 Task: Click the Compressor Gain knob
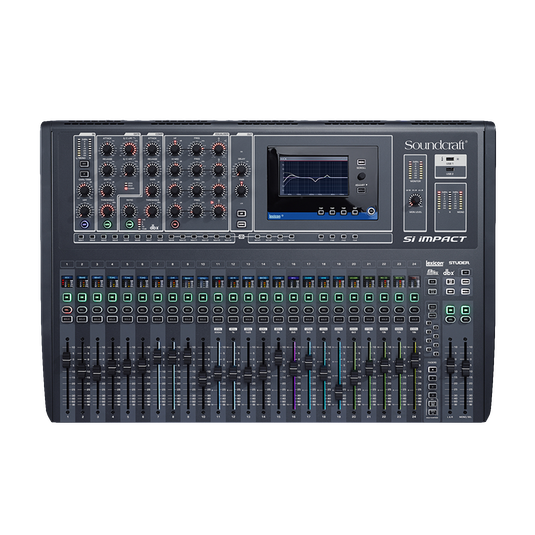coord(152,190)
